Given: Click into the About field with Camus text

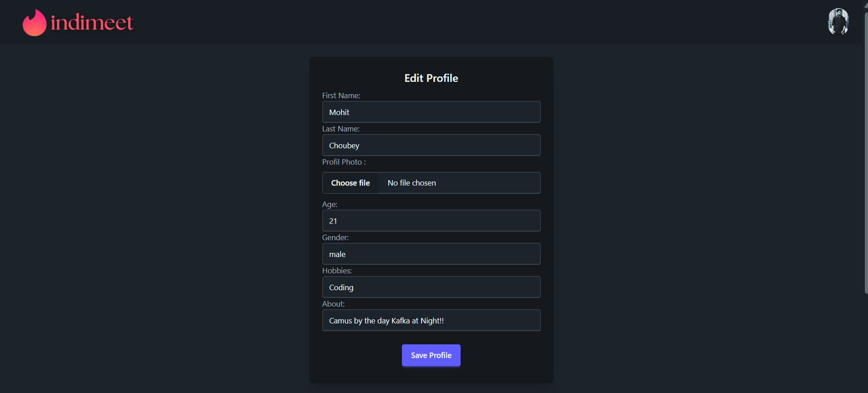Looking at the screenshot, I should [x=431, y=320].
